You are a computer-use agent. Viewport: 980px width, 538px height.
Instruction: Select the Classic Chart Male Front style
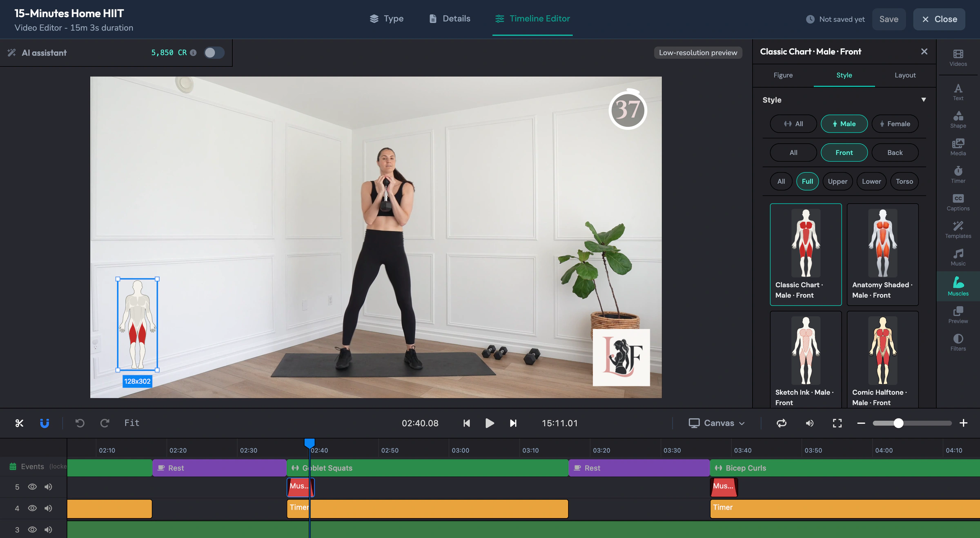[806, 254]
